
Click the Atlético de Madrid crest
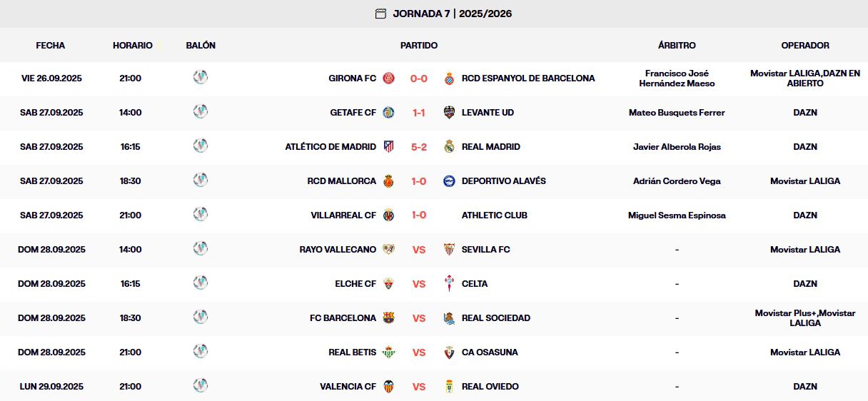[389, 147]
